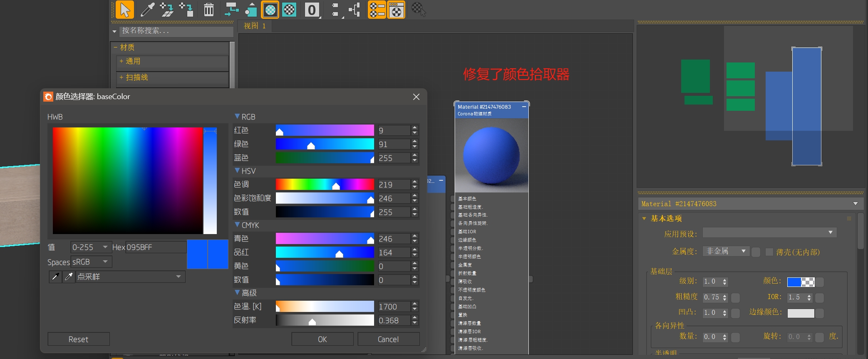The width and height of the screenshot is (868, 359).
Task: Click the black eyedropper sampler tool
Action: [55, 277]
